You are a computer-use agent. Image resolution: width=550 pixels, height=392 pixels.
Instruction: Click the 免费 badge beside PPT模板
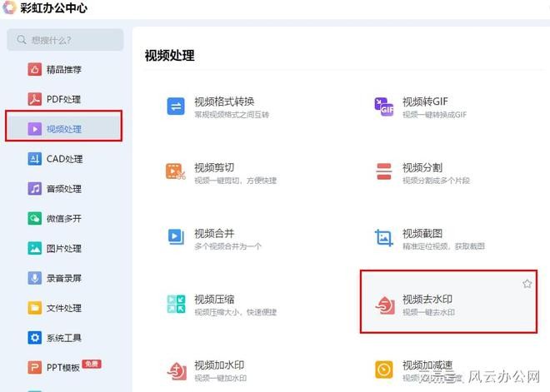click(x=92, y=364)
